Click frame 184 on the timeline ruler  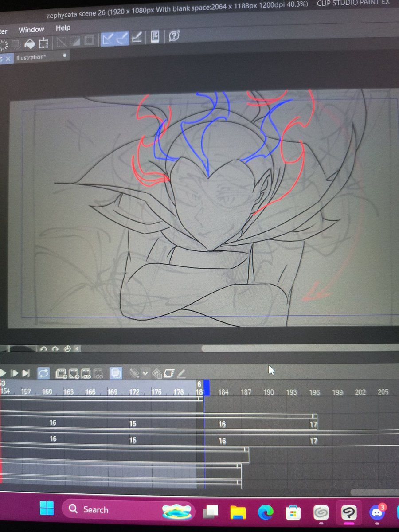[x=223, y=392]
